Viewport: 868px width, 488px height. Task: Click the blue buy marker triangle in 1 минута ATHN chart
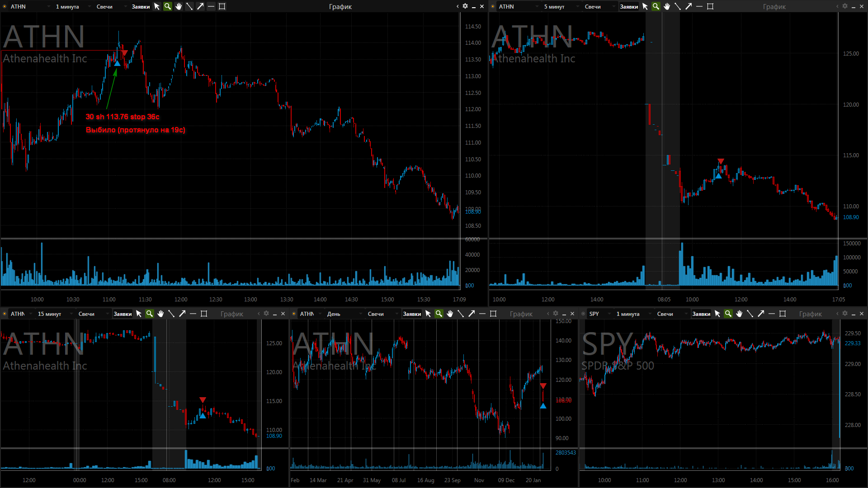click(x=117, y=63)
